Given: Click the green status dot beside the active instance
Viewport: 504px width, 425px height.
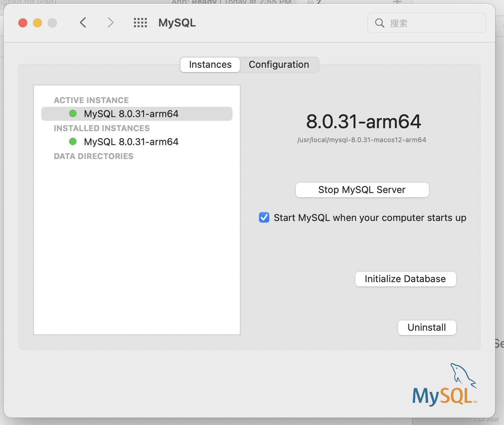Looking at the screenshot, I should click(72, 113).
